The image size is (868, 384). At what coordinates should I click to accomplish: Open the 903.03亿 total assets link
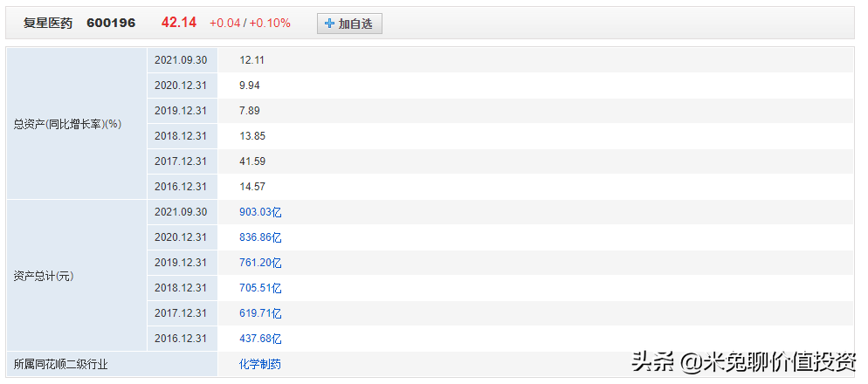[x=260, y=212]
